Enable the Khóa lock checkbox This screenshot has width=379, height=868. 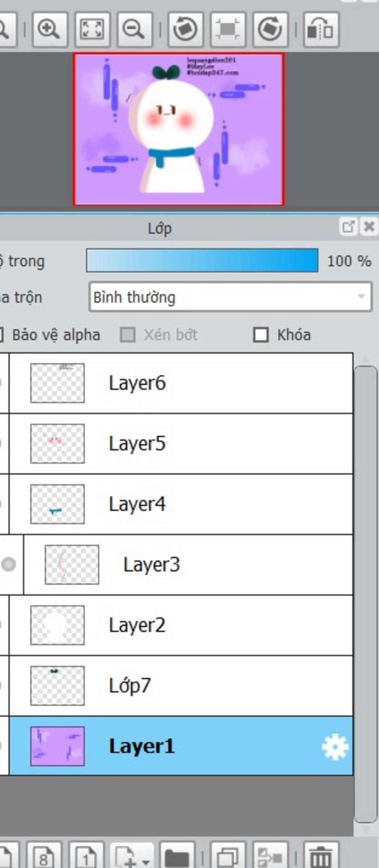click(x=261, y=335)
